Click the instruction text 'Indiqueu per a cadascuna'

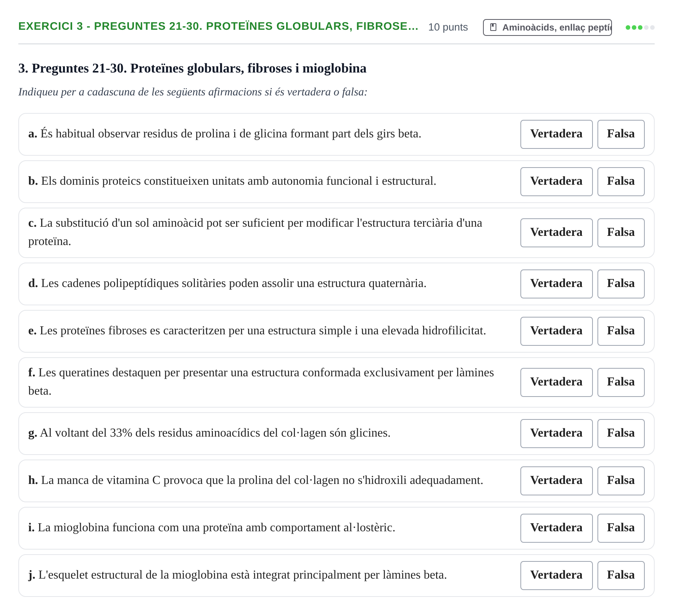193,92
